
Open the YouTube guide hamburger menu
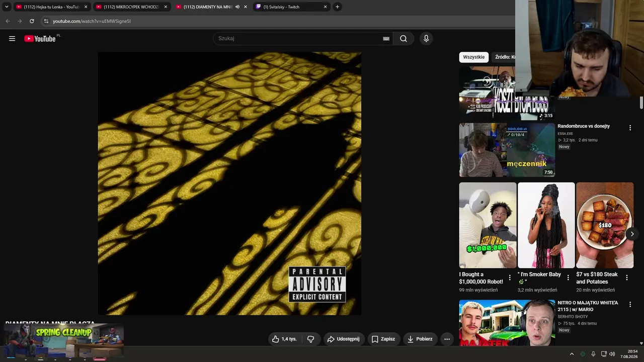coord(12,39)
